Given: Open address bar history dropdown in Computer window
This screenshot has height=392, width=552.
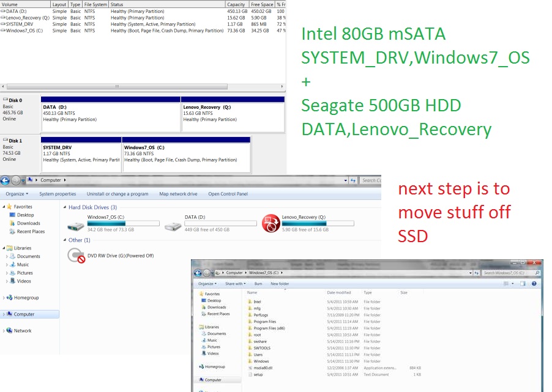Looking at the screenshot, I should coord(345,180).
